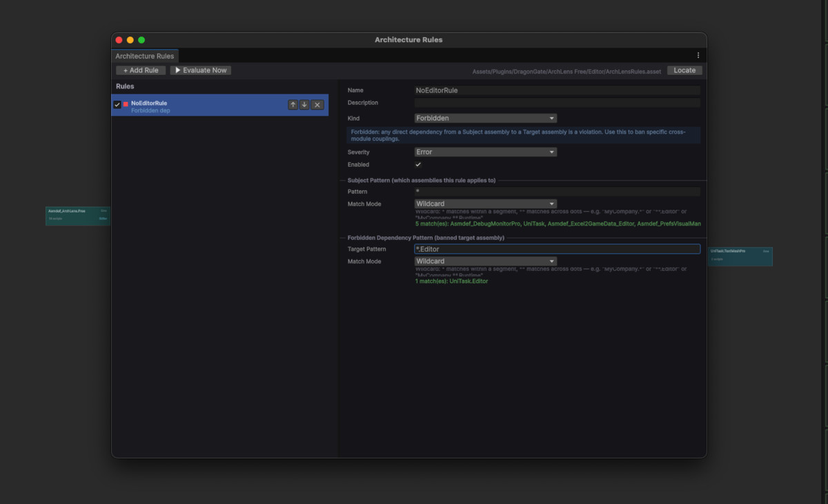Click the Target Pattern field with *.Editor
Image resolution: width=828 pixels, height=504 pixels.
(558, 249)
